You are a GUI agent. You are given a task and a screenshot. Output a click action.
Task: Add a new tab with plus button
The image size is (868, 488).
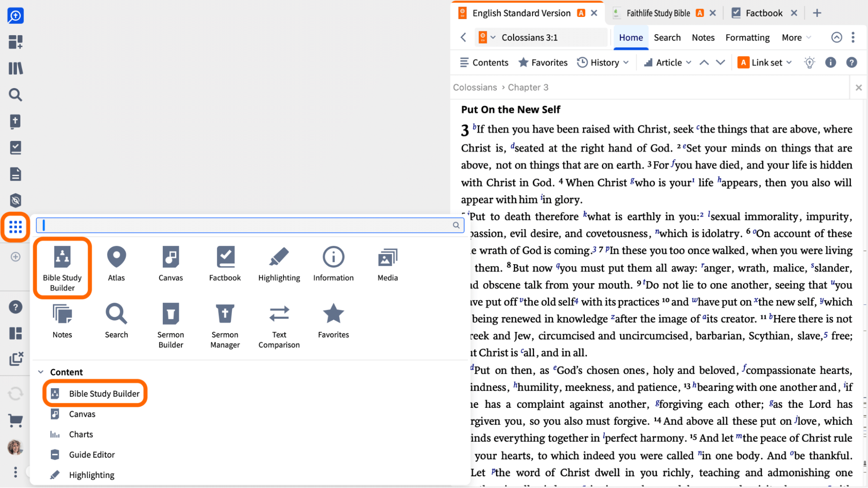point(817,13)
